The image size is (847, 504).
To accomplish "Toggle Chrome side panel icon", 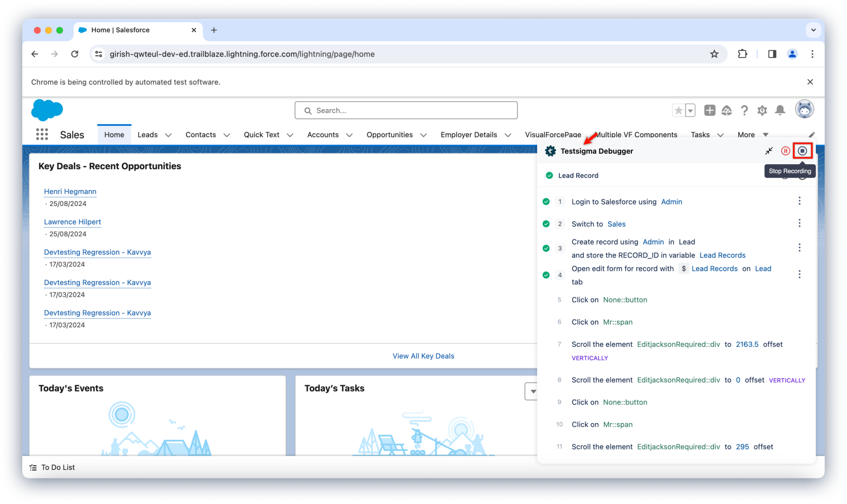I will (x=772, y=54).
